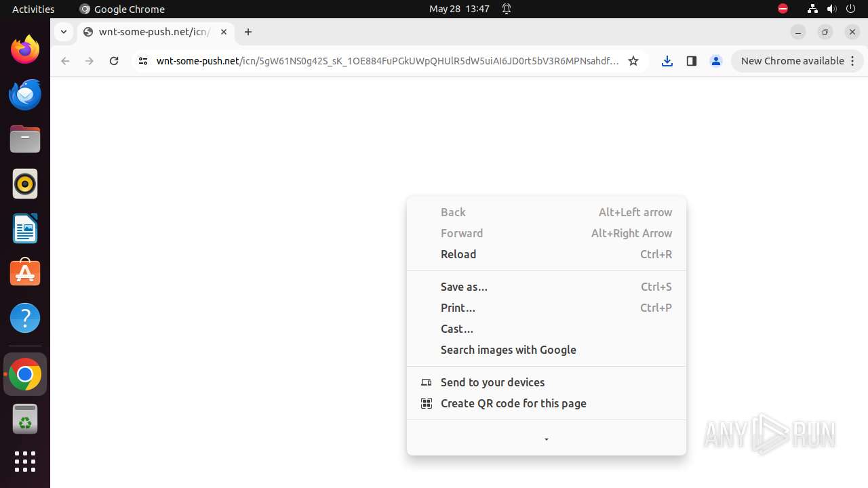
Task: Open volume tray icon
Action: (831, 9)
